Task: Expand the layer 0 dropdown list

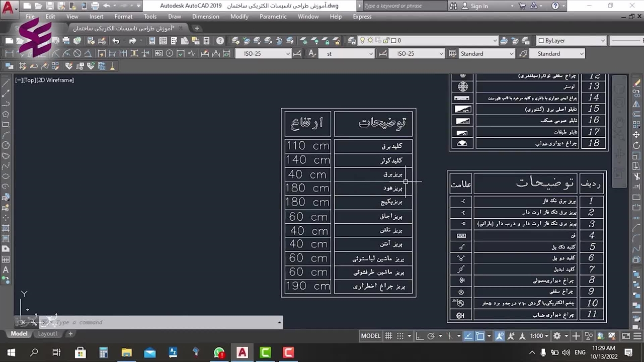Action: [x=495, y=41]
